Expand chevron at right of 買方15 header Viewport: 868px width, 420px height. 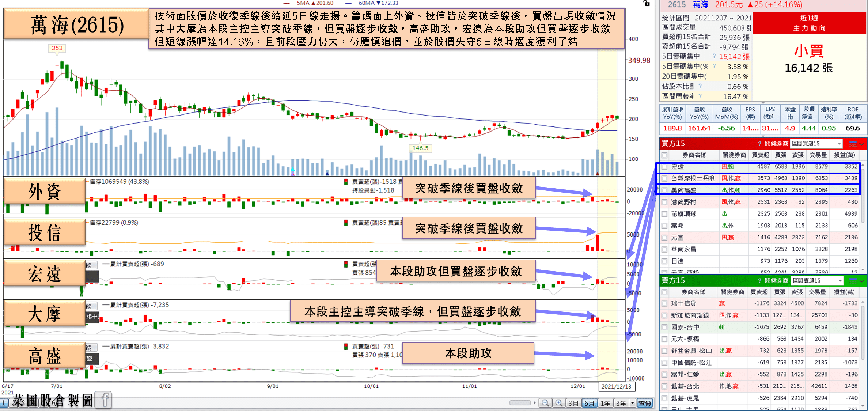tap(861, 144)
